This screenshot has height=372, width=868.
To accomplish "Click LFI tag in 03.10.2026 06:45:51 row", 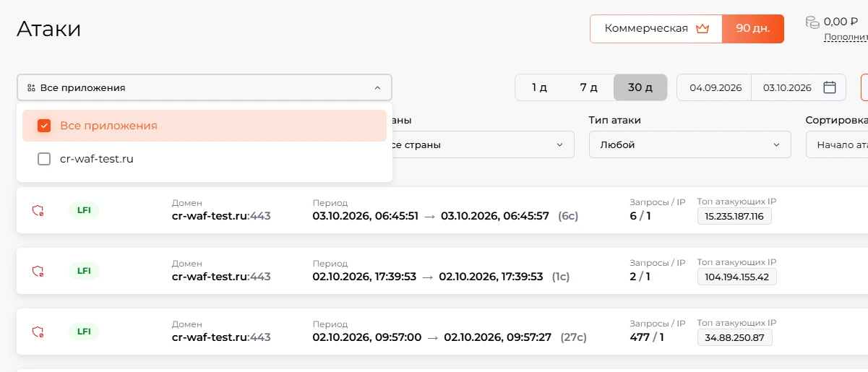I will tap(84, 210).
